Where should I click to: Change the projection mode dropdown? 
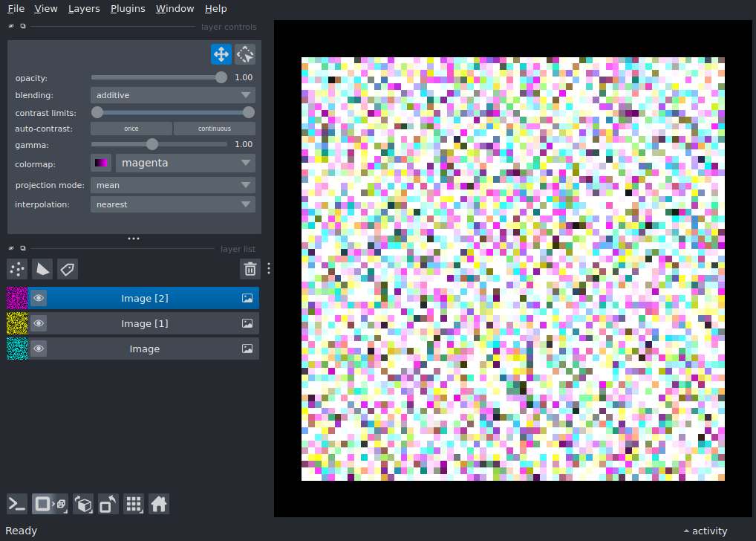pos(172,185)
